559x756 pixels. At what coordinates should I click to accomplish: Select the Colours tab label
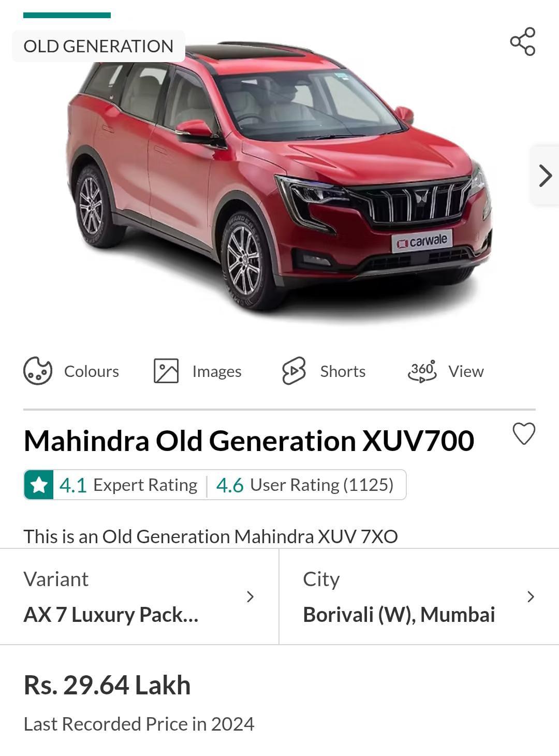point(92,371)
